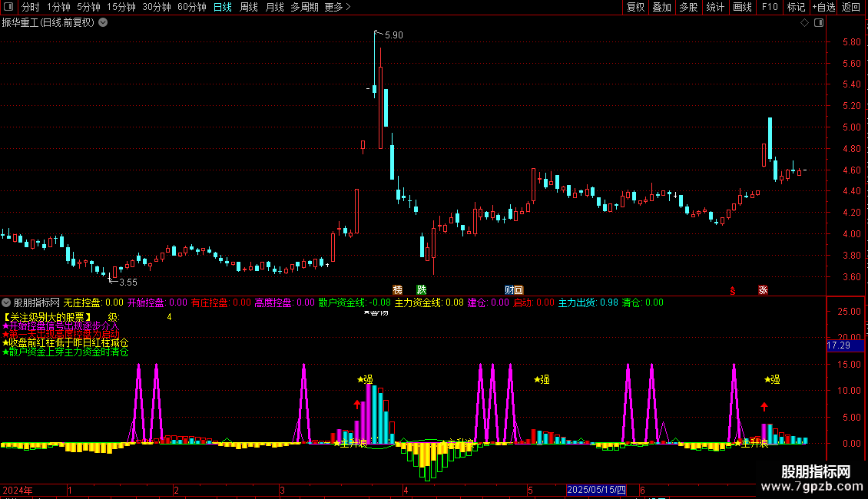Switch to 月线 monthly chart
The image size is (868, 499).
[274, 7]
